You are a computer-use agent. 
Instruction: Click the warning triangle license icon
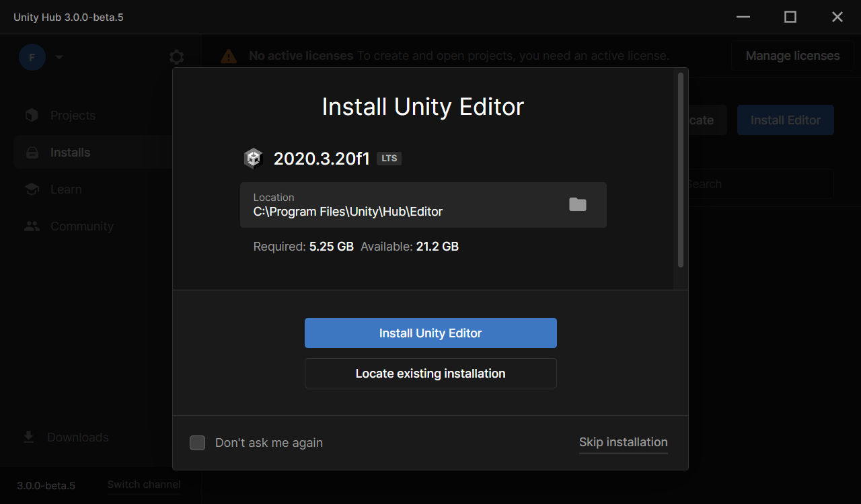229,56
